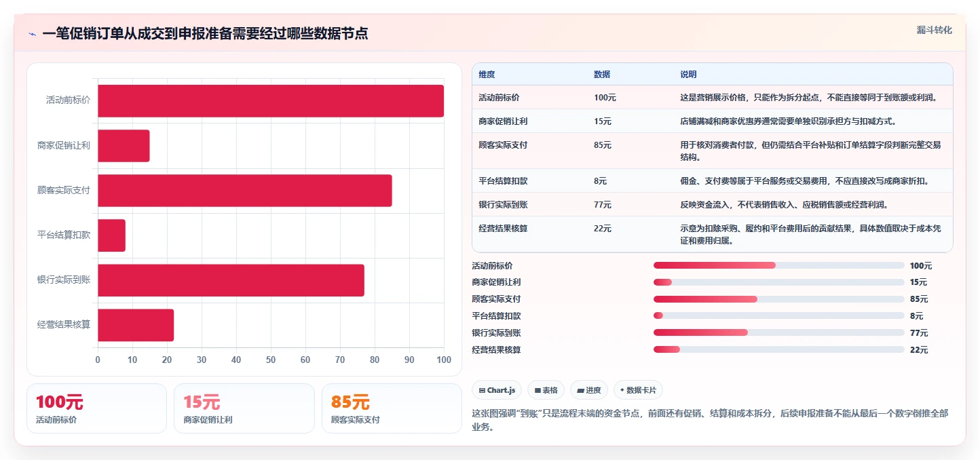The image size is (980, 460).
Task: Click the 顾客实际支付 bar in the chart
Action: click(x=244, y=190)
